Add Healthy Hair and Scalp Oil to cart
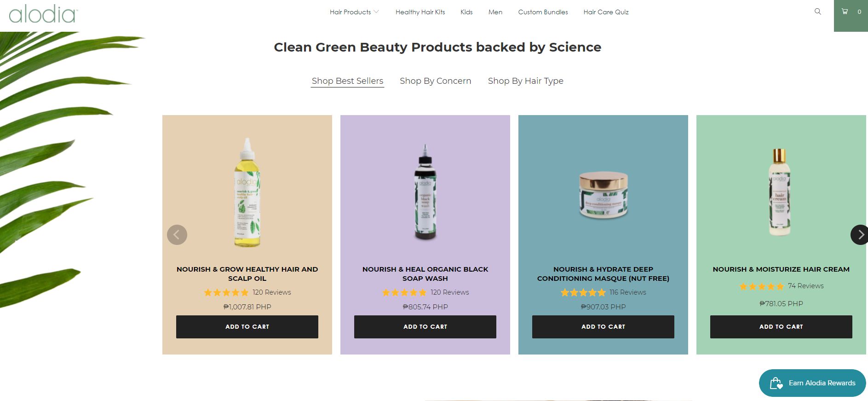This screenshot has width=868, height=401. point(247,327)
